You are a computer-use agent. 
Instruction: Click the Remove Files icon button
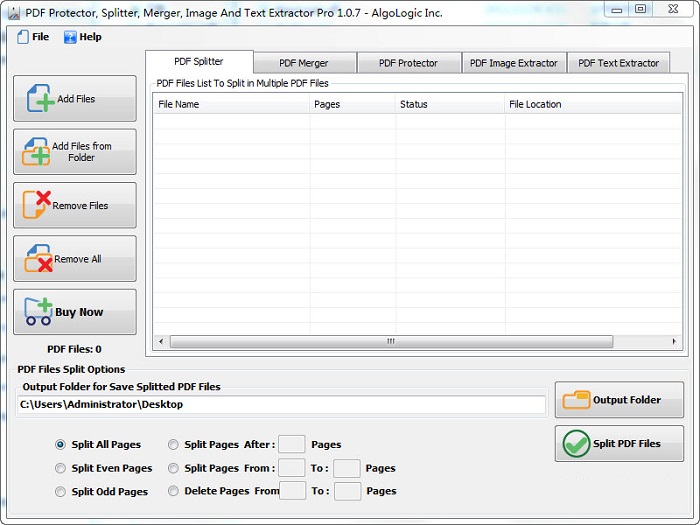tap(74, 205)
